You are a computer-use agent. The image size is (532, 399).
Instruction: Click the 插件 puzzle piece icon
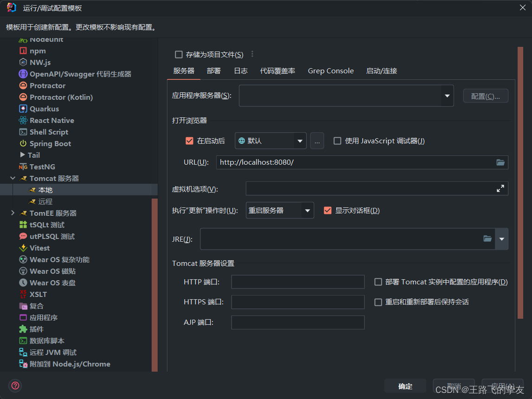23,329
